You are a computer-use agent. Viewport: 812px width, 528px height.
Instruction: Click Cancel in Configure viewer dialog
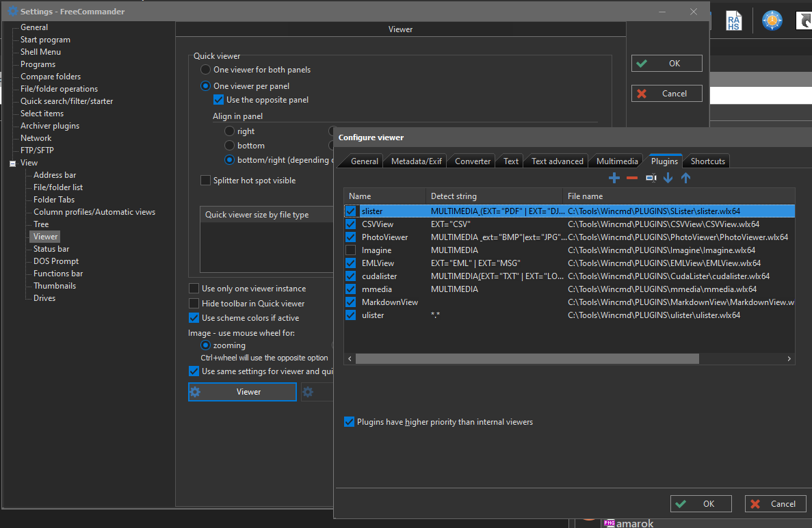tap(775, 503)
